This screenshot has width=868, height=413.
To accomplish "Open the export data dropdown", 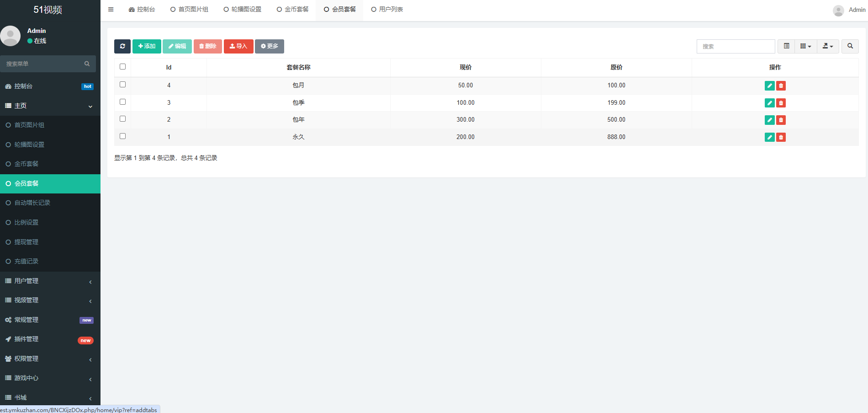I will pyautogui.click(x=827, y=46).
